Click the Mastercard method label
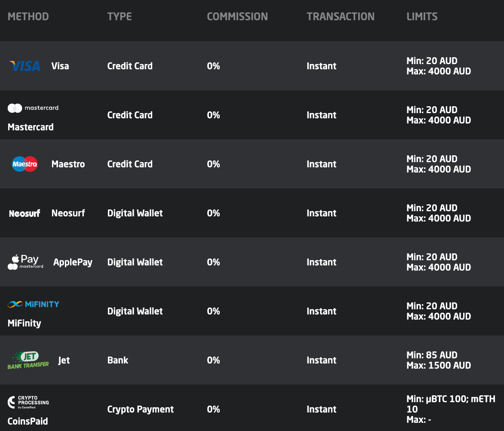The height and width of the screenshot is (431, 504). tap(31, 127)
